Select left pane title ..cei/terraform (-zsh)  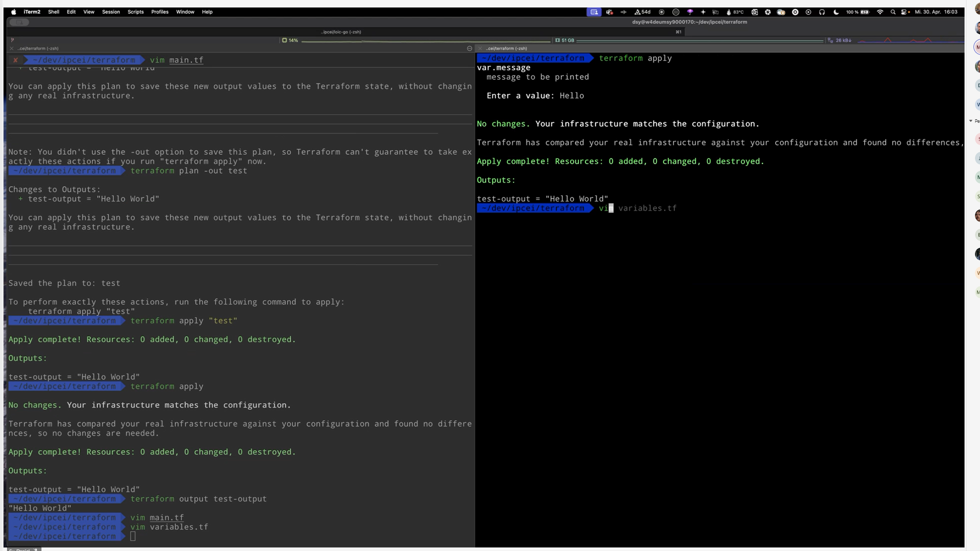[x=38, y=48]
